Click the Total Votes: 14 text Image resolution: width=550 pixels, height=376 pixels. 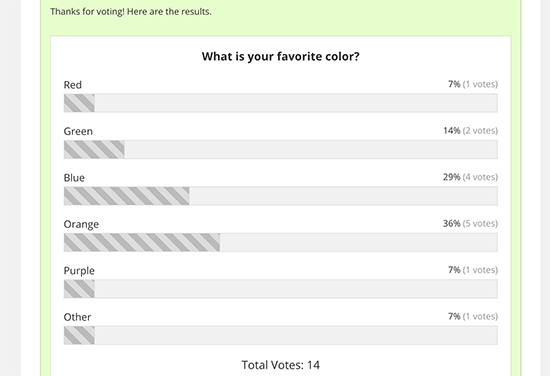pos(281,365)
